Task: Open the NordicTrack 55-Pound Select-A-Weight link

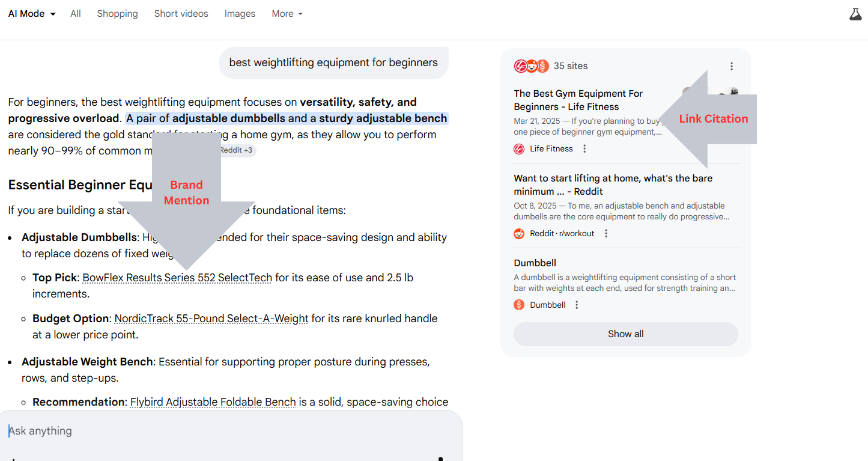Action: (x=211, y=319)
